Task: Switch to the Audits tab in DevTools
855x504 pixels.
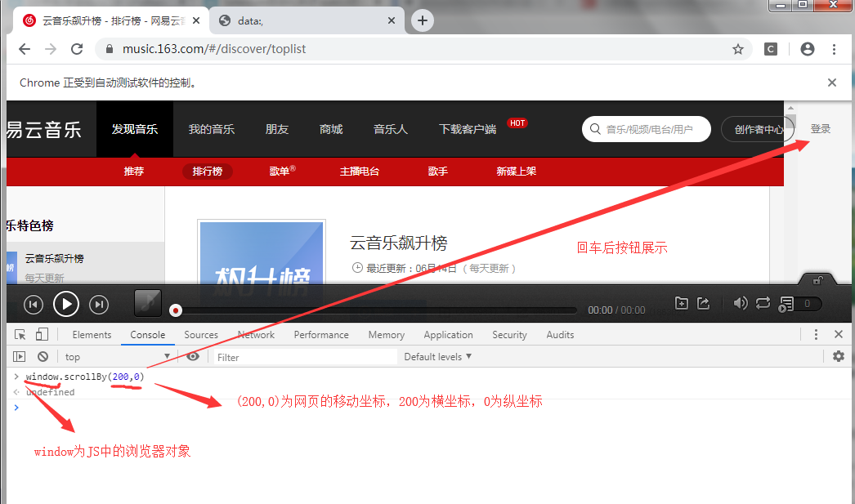Action: (560, 335)
